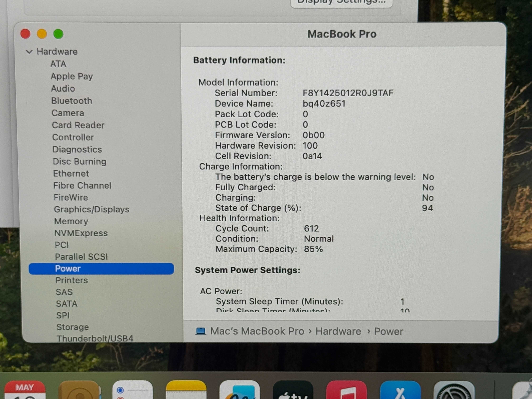Open the Memory hardware section

click(71, 221)
